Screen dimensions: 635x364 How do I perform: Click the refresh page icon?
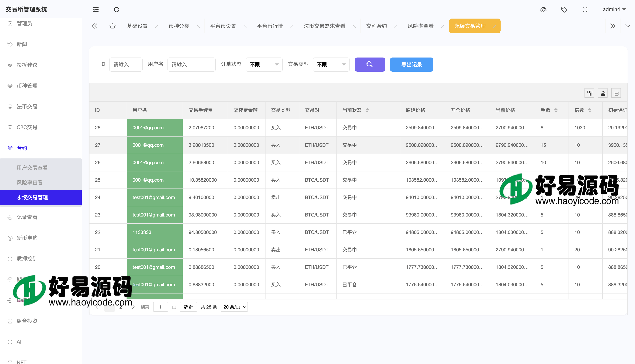117,9
